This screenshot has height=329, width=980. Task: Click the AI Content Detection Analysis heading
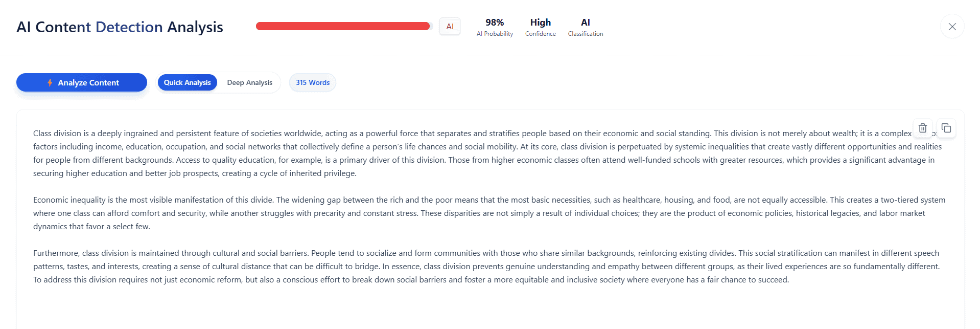120,27
